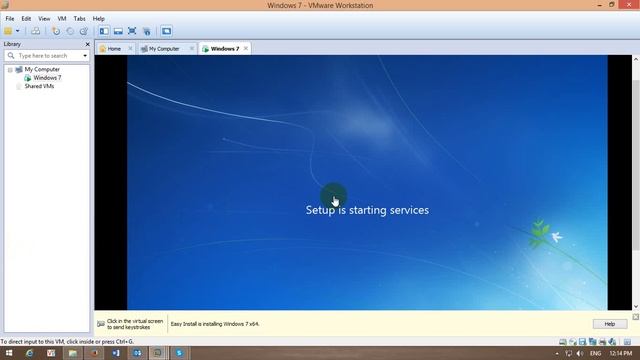Select Windows 7 in the library tree
The width and height of the screenshot is (640, 360).
coord(47,78)
